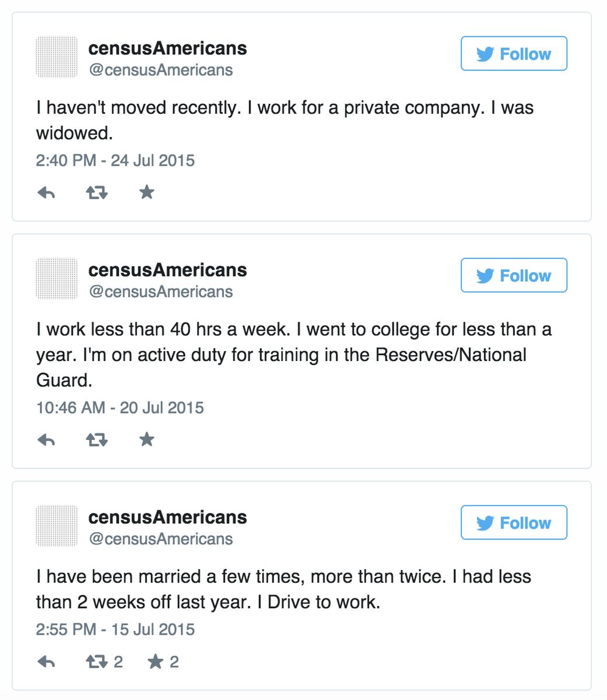Favorite the 15 Jul 2015 tweet
Image resolution: width=607 pixels, height=700 pixels.
(x=156, y=661)
